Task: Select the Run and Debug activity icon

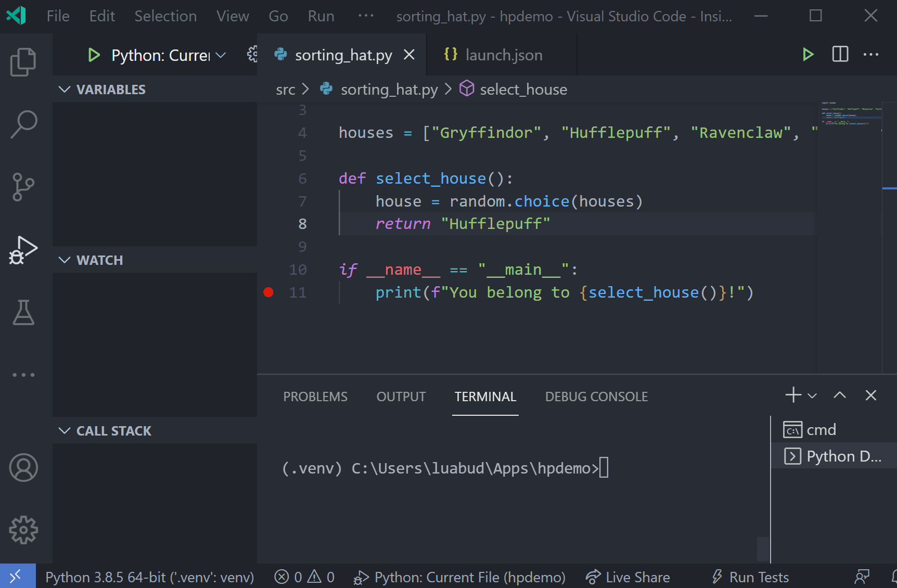Action: click(x=23, y=250)
